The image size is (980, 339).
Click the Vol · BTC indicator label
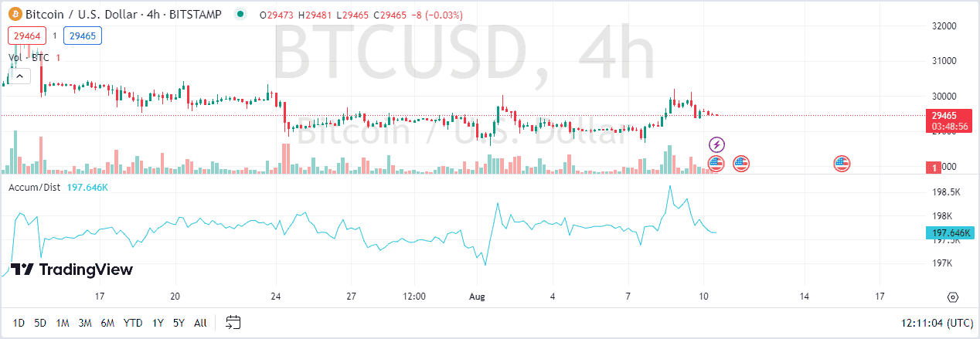click(x=29, y=58)
